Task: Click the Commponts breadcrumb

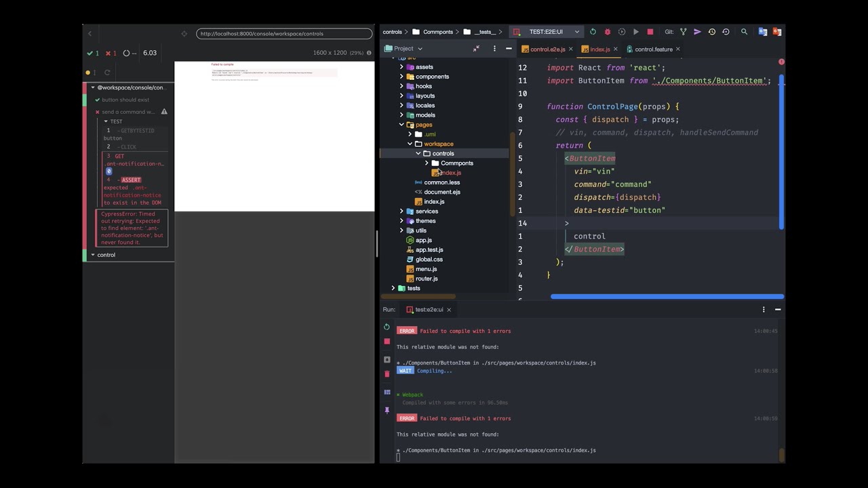Action: 438,32
